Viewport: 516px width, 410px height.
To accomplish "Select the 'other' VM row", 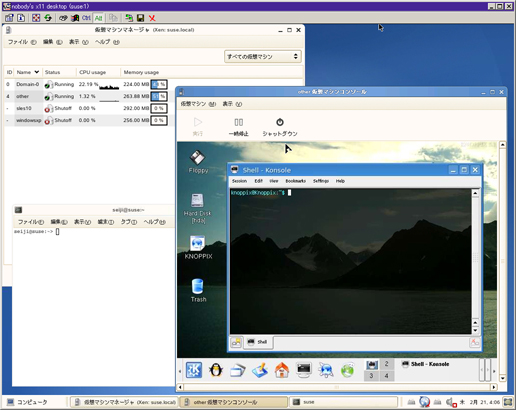I will (88, 96).
